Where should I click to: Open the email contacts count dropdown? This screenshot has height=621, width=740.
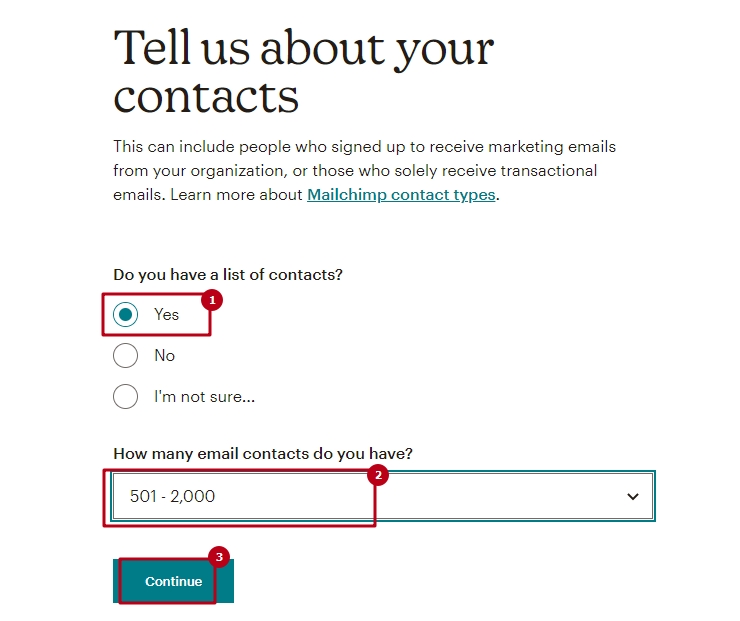(383, 497)
